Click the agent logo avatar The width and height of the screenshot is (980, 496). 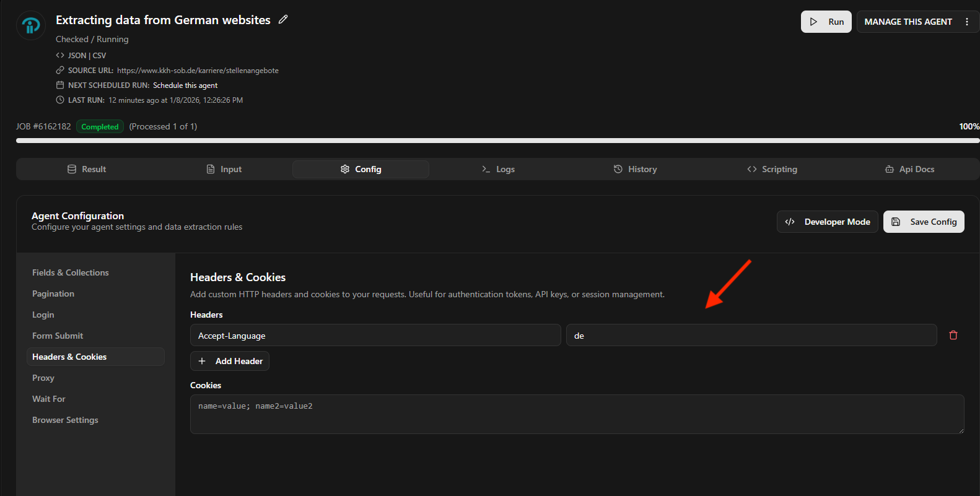coord(30,26)
